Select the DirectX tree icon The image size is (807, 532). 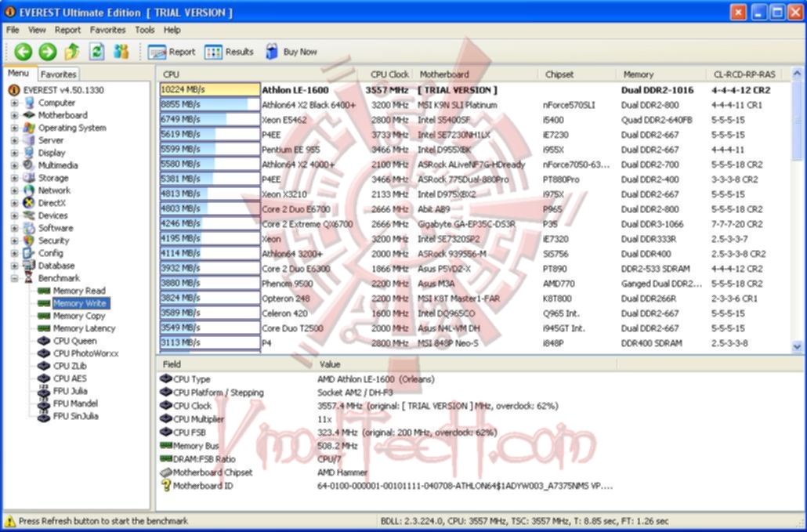29,203
